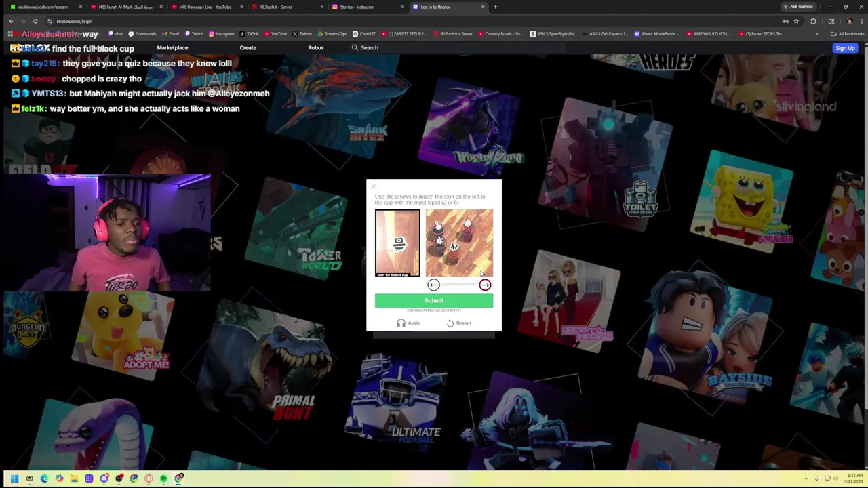The width and height of the screenshot is (868, 488).
Task: Open the Country Roads bookmark
Action: coord(500,34)
